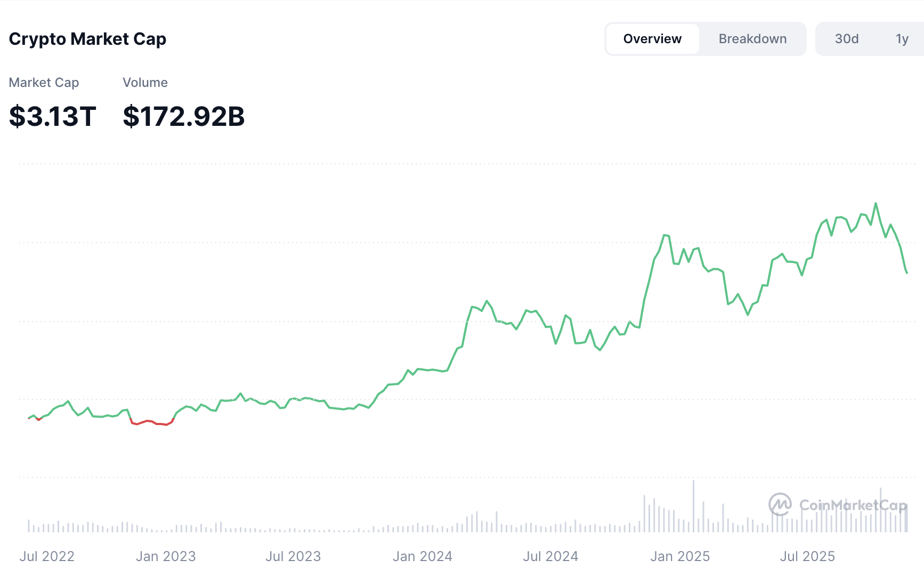Click the tallest volume bar
The width and height of the screenshot is (924, 576).
693,506
